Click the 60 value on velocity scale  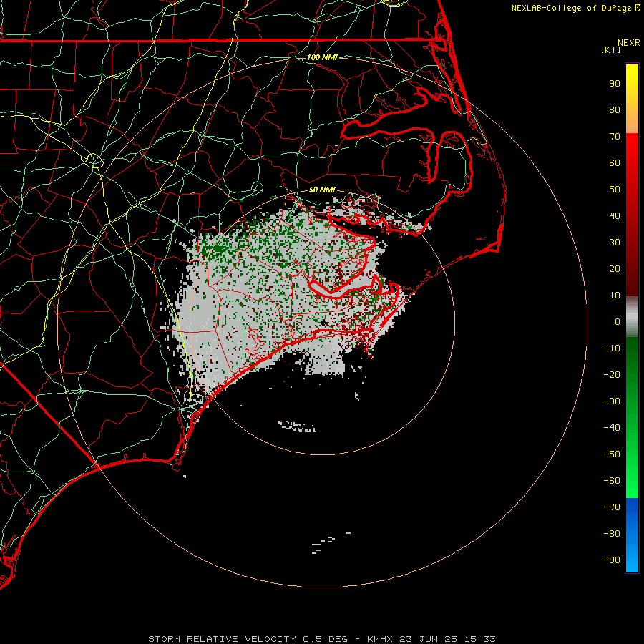[615, 163]
